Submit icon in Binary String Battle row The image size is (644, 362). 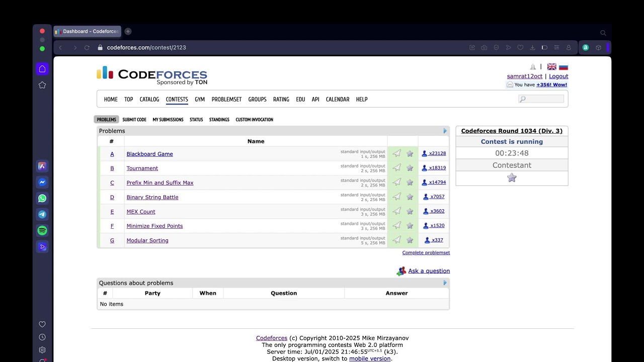[x=397, y=197]
